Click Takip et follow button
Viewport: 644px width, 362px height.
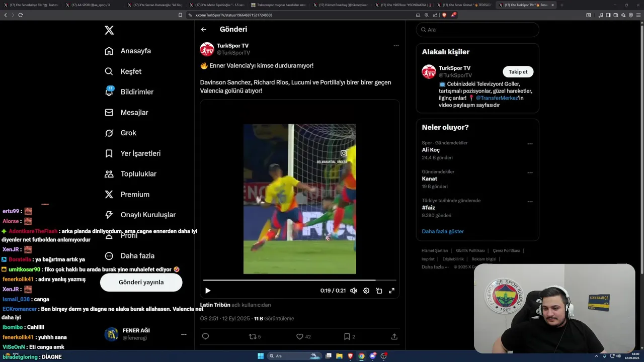(x=518, y=72)
